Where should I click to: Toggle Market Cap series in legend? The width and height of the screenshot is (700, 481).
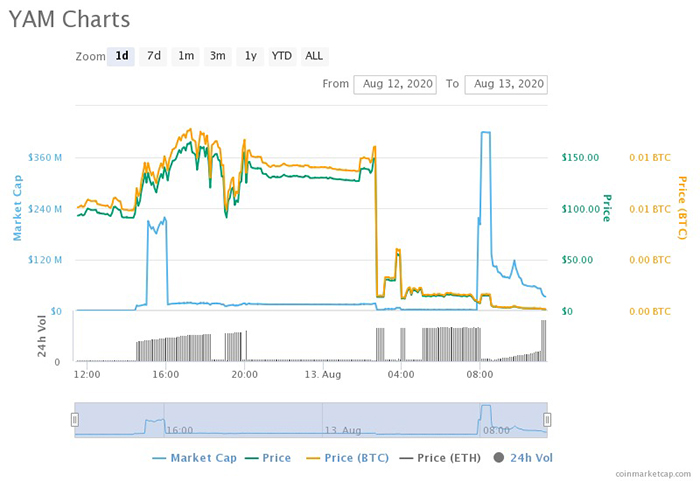(x=195, y=458)
